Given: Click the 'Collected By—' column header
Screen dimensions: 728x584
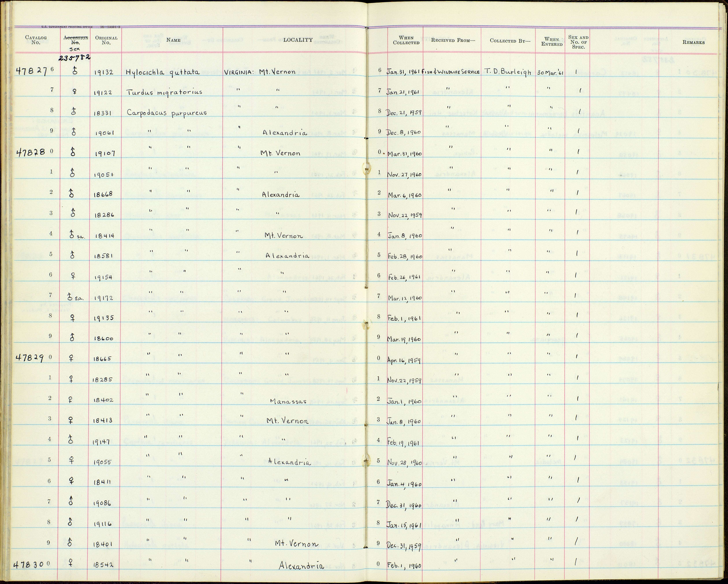Looking at the screenshot, I should (x=510, y=41).
